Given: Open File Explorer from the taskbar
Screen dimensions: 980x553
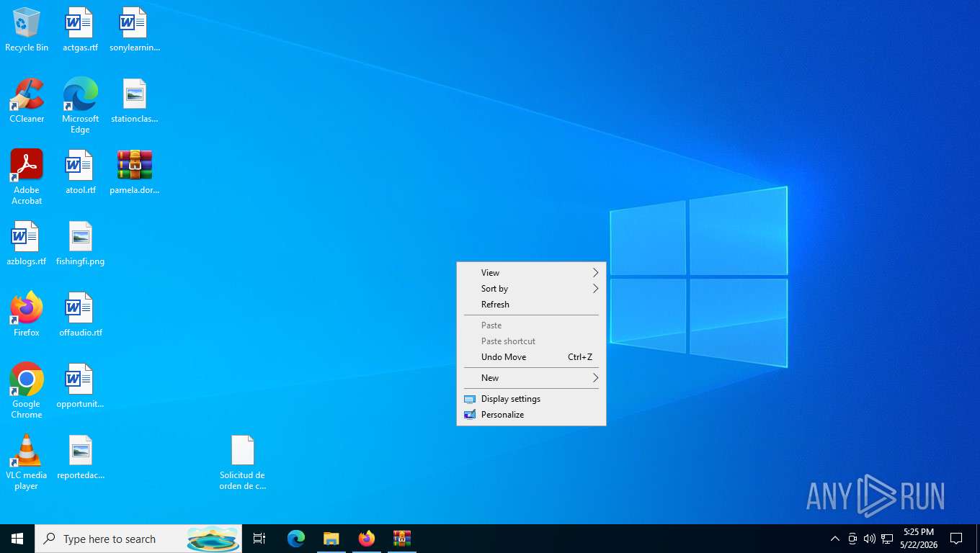Looking at the screenshot, I should click(x=331, y=539).
